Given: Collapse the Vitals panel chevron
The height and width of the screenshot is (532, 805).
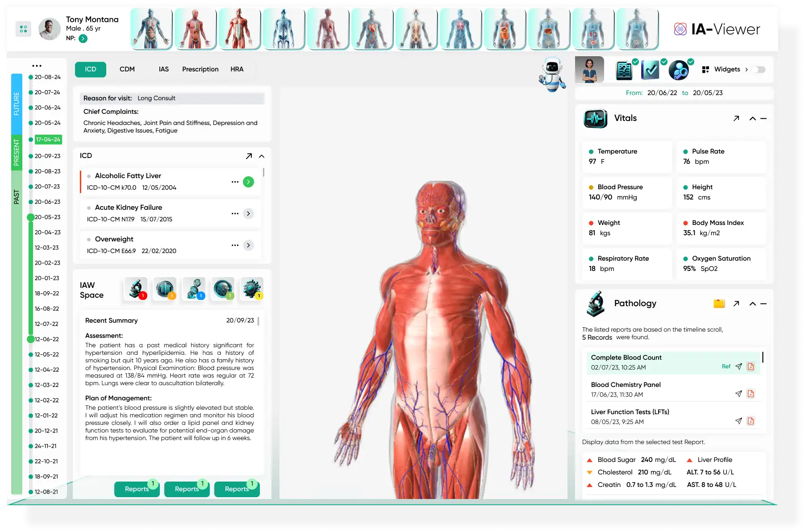Looking at the screenshot, I should pos(753,118).
